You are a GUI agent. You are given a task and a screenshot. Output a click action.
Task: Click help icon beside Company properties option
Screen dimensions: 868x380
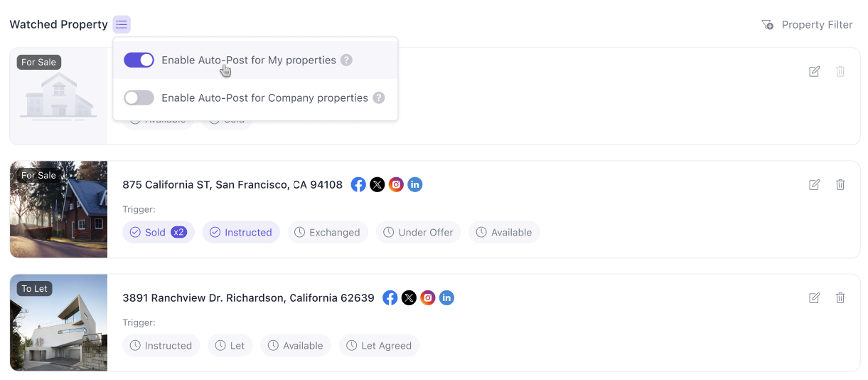coord(379,98)
